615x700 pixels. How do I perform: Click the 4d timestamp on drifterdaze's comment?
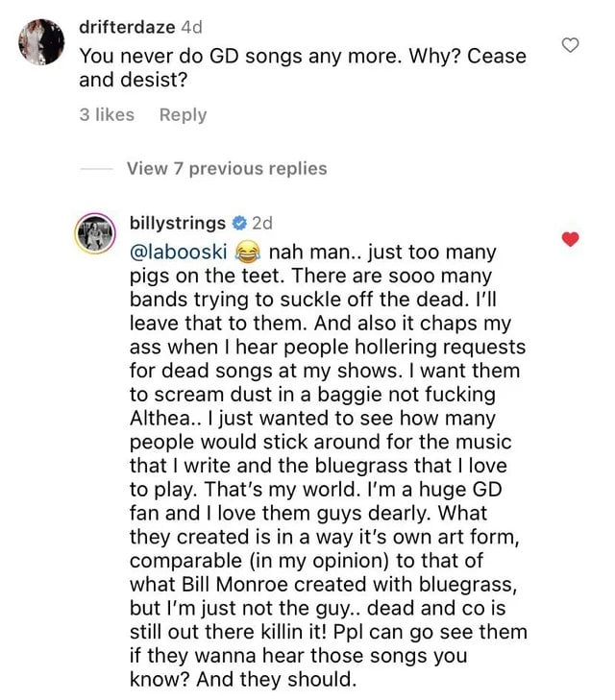coord(191,27)
